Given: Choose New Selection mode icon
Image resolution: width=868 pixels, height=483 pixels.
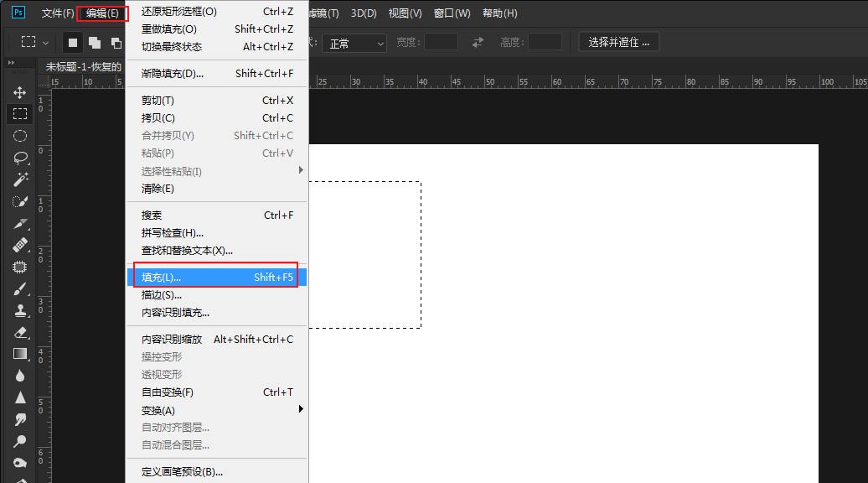Looking at the screenshot, I should 73,43.
